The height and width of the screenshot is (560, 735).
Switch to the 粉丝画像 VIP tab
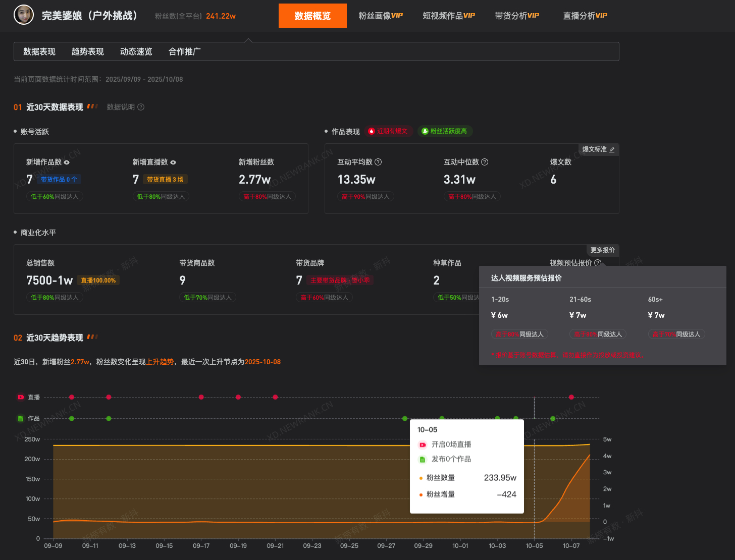coord(381,16)
